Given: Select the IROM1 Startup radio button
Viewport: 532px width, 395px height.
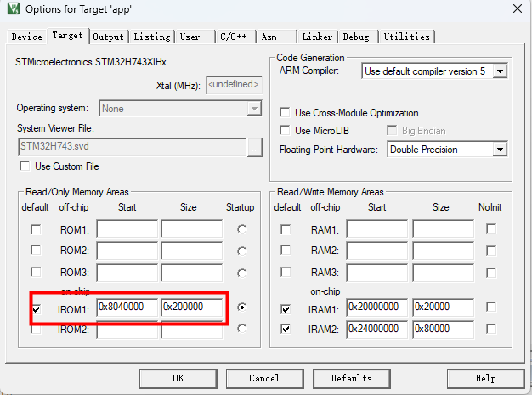Looking at the screenshot, I should (241, 308).
